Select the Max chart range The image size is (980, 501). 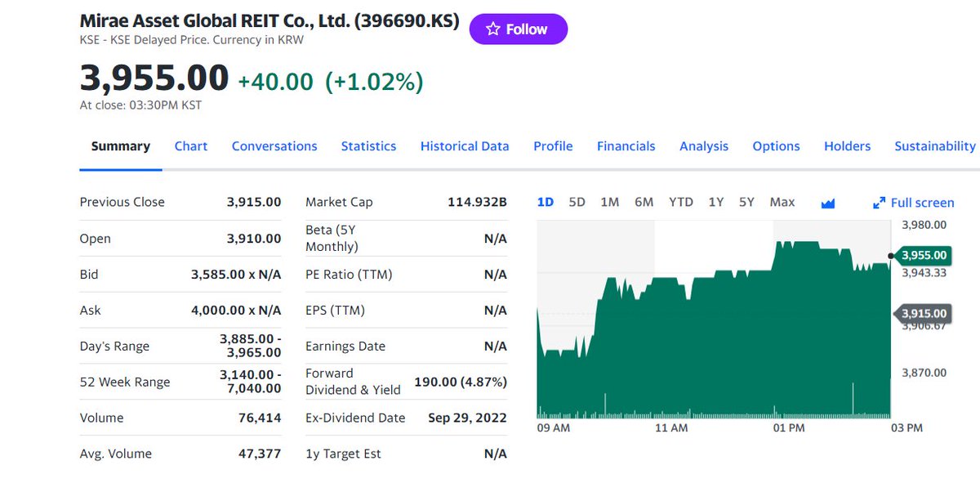[782, 202]
